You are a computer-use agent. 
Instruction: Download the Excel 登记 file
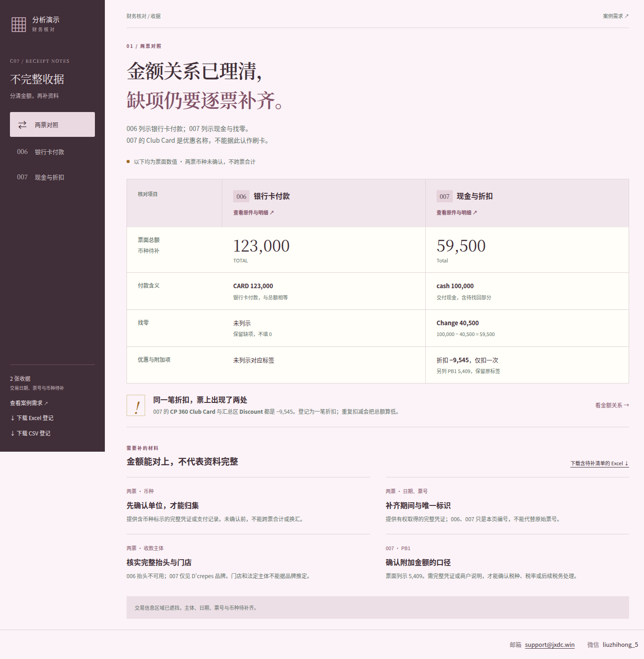point(32,418)
